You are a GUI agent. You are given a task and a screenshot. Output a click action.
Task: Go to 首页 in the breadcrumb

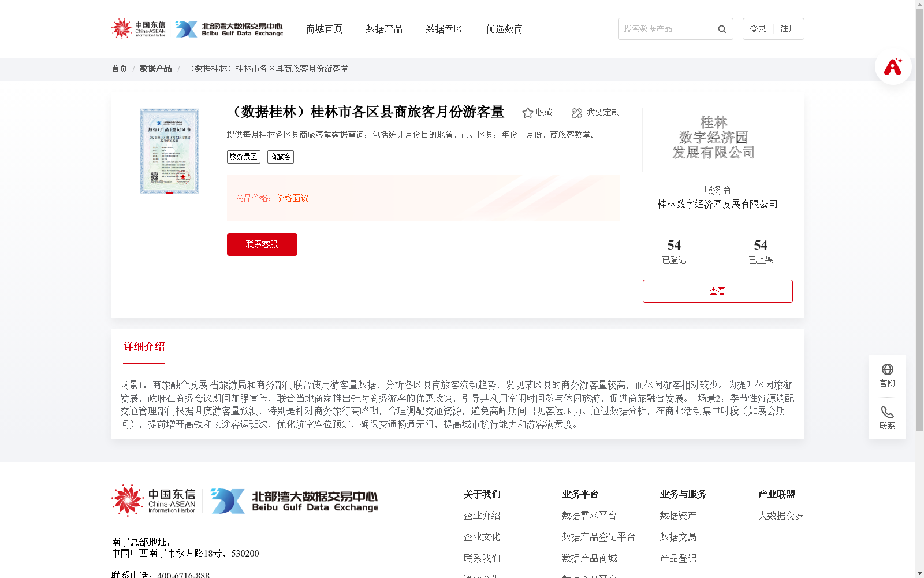[120, 69]
